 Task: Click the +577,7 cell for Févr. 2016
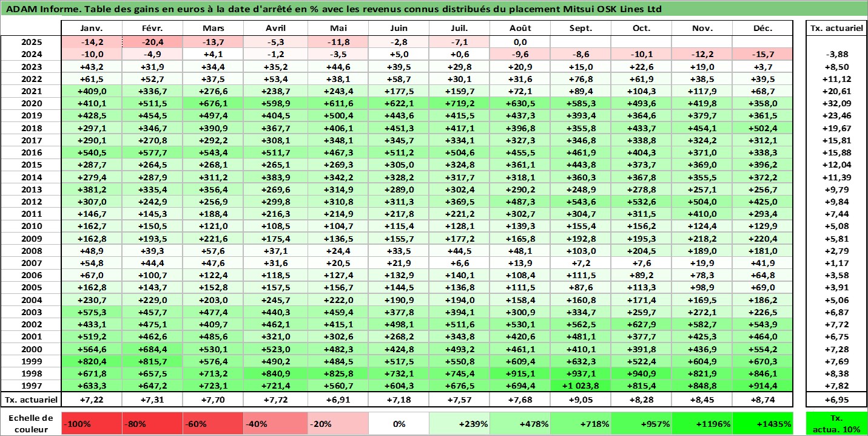tap(153, 152)
